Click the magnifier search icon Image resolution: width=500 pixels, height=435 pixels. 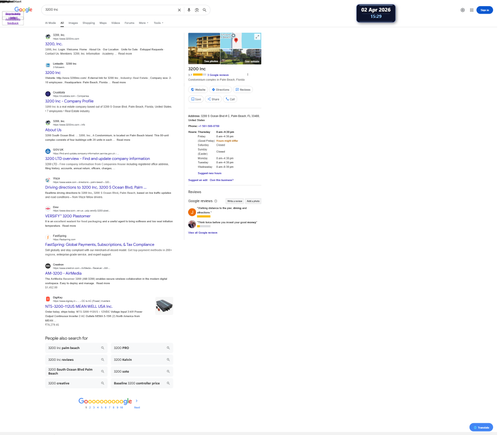[205, 10]
